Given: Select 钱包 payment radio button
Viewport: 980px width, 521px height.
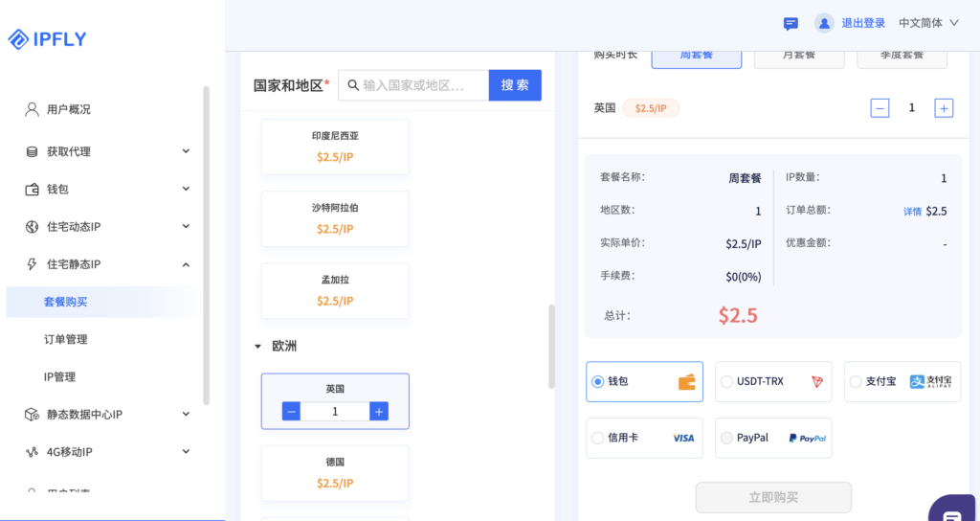Looking at the screenshot, I should 598,381.
